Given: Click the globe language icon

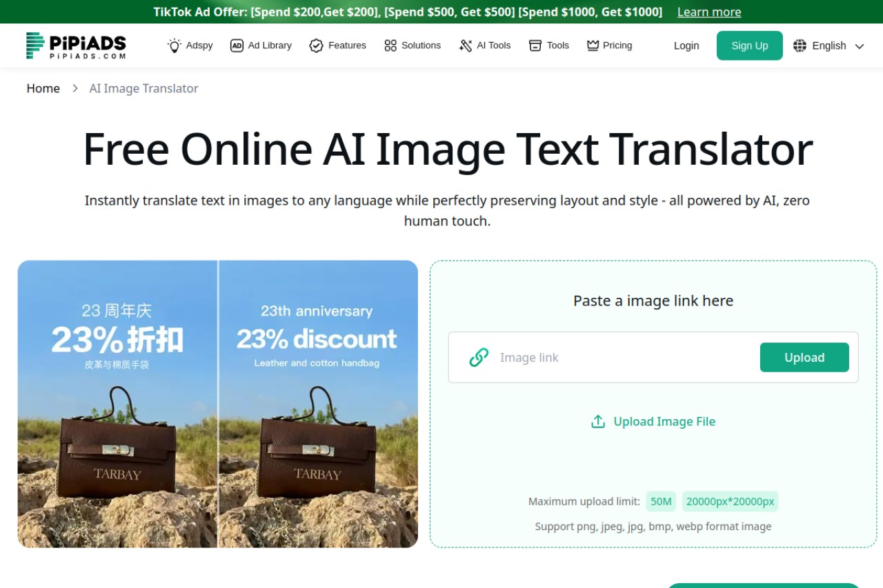Looking at the screenshot, I should click(x=800, y=45).
